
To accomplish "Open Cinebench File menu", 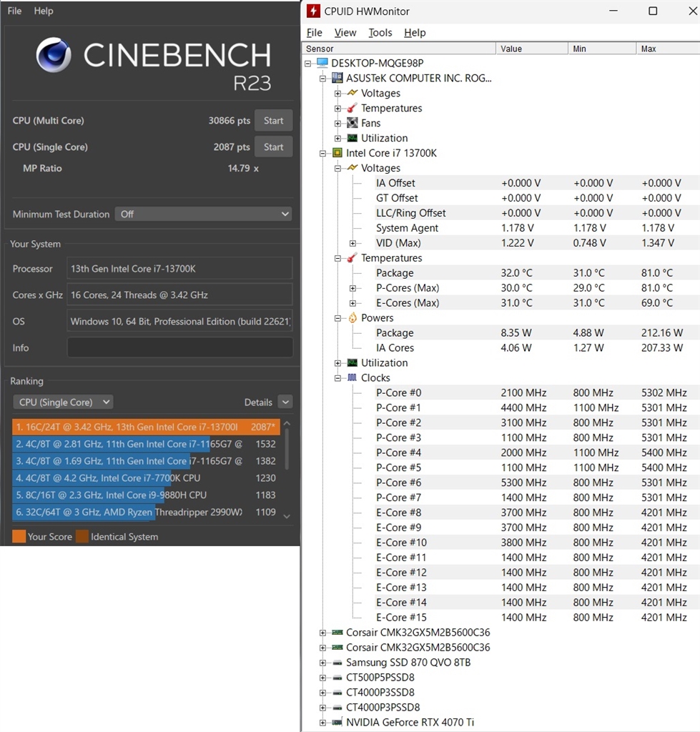I will [x=14, y=11].
